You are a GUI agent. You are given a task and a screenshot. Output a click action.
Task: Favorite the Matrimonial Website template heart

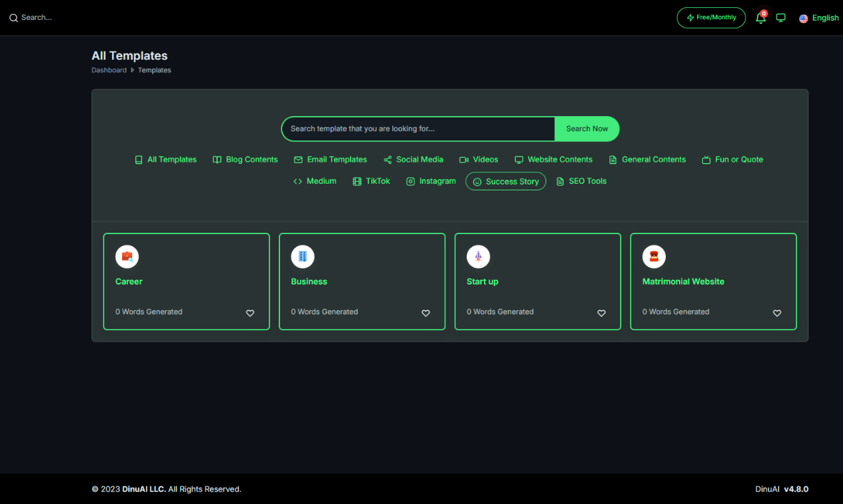[777, 313]
